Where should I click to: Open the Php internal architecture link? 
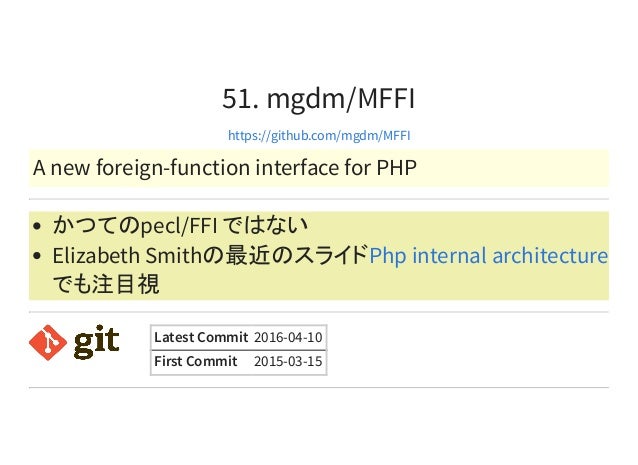point(488,256)
